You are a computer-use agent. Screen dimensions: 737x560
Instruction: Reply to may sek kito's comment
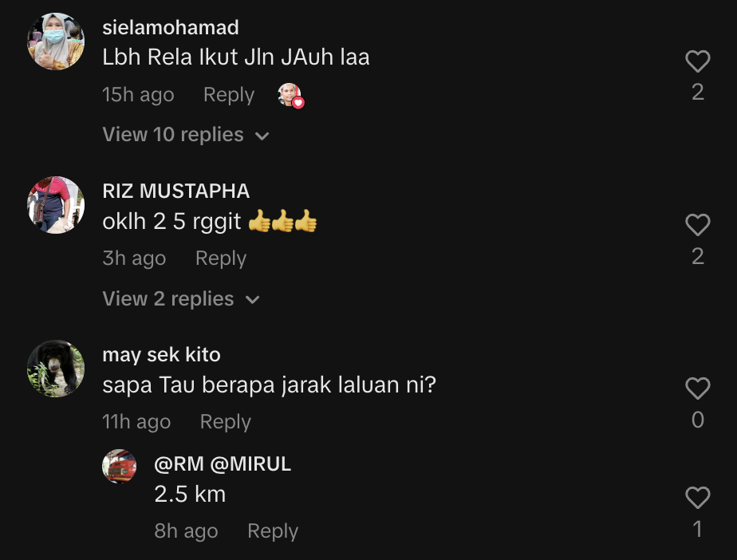point(226,422)
